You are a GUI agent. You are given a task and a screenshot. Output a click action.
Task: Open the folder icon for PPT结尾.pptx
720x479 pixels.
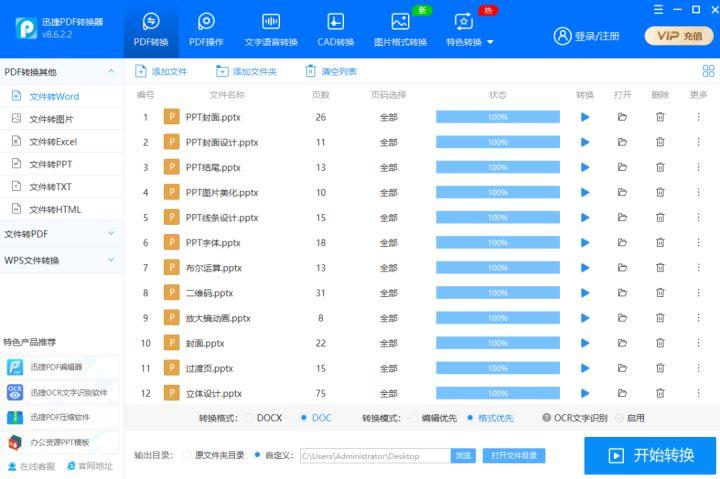pyautogui.click(x=622, y=167)
